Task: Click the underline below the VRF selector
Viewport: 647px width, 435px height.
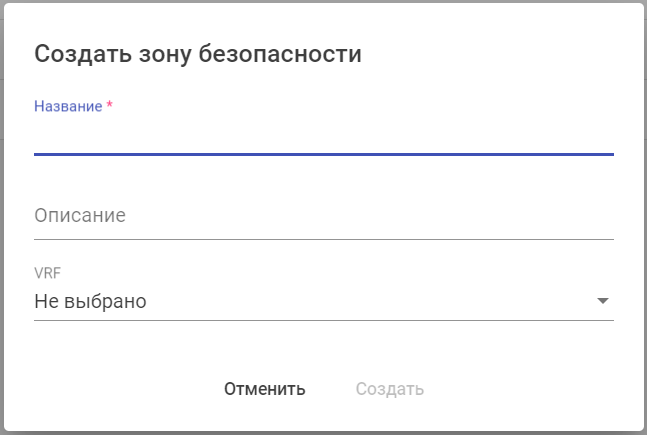Action: coord(323,320)
